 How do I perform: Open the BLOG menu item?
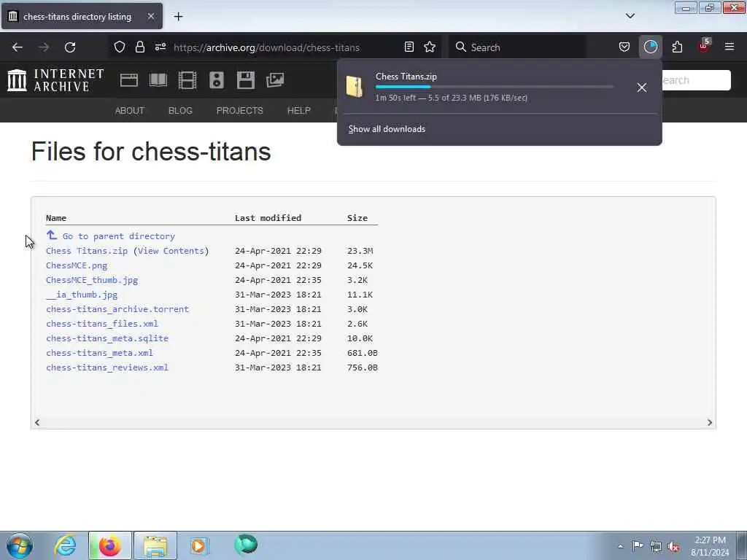[181, 111]
